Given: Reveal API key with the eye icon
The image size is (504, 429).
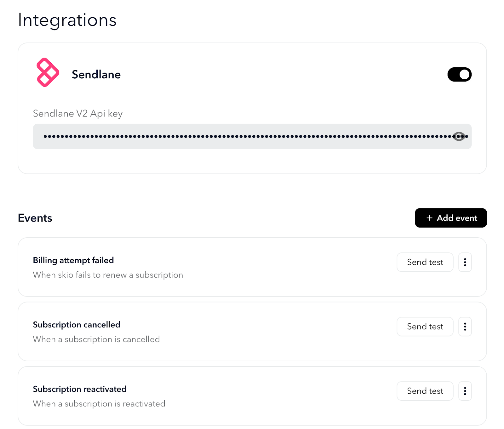Looking at the screenshot, I should point(459,136).
